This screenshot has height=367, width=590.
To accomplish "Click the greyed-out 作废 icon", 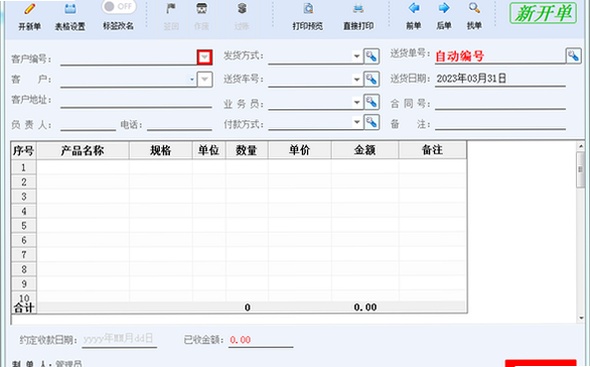I will click(x=202, y=9).
